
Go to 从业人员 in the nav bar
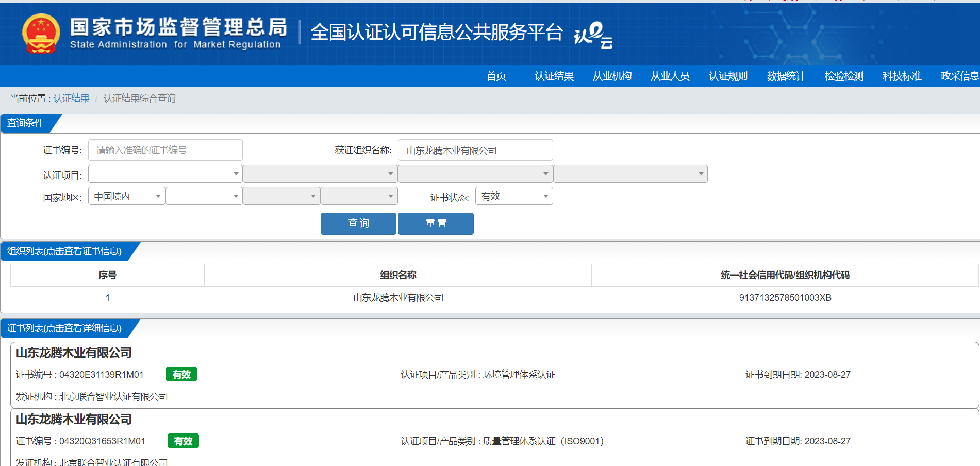click(x=670, y=76)
